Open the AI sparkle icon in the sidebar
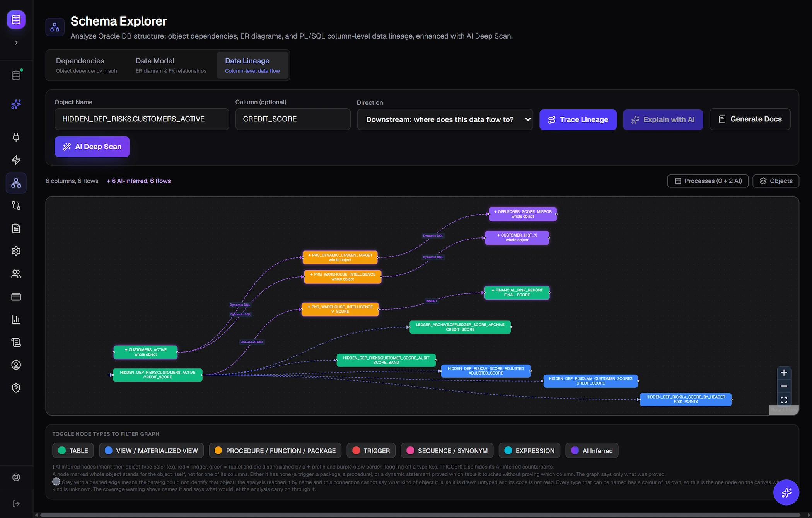The image size is (812, 518). (x=16, y=104)
